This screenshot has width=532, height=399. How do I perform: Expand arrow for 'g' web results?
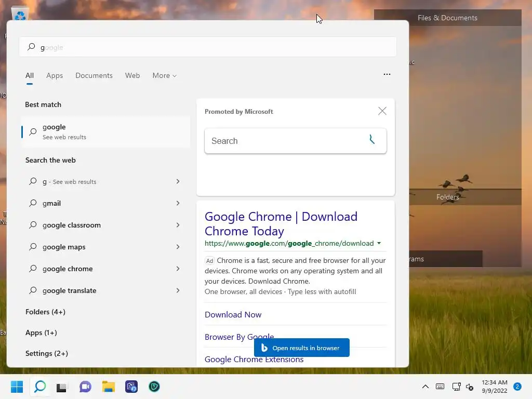178,181
